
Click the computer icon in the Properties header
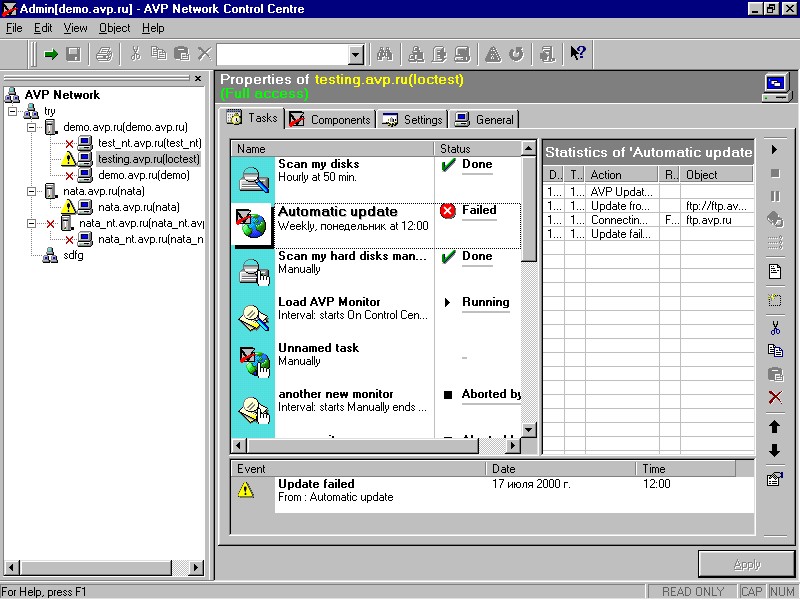click(x=776, y=87)
